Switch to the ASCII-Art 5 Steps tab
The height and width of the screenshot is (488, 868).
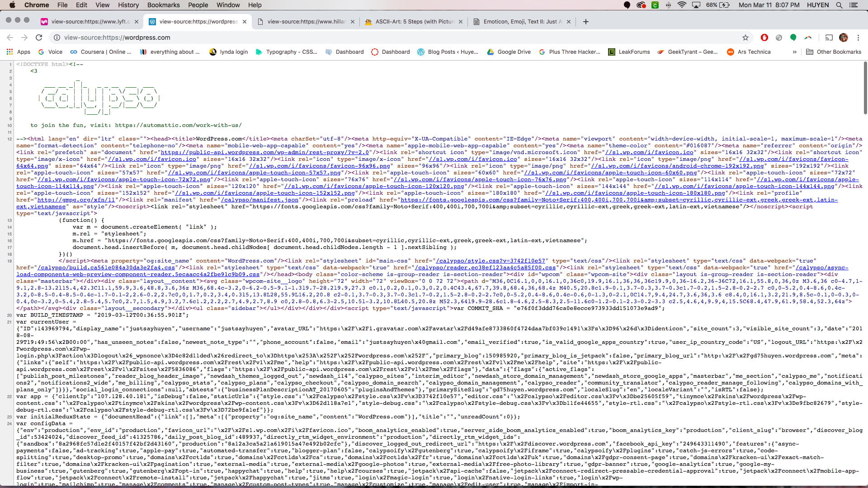(414, 22)
